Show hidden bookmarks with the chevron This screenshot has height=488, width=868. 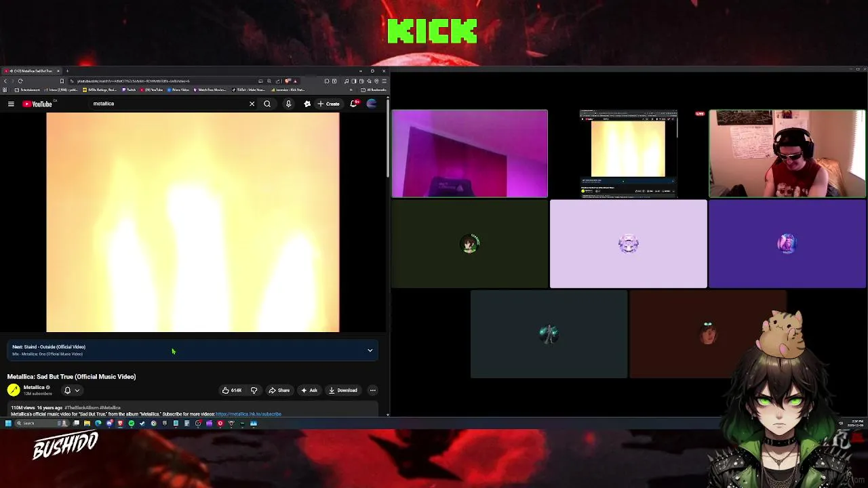[351, 89]
